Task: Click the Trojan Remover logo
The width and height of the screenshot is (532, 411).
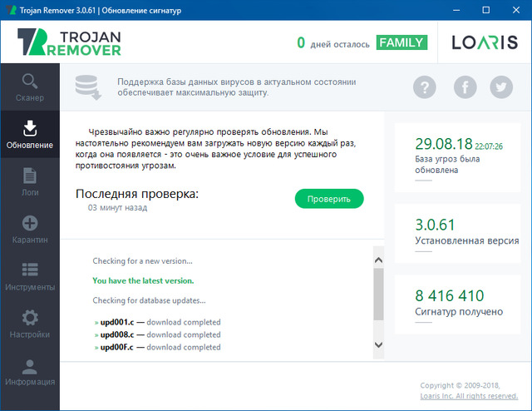Action: [x=70, y=43]
